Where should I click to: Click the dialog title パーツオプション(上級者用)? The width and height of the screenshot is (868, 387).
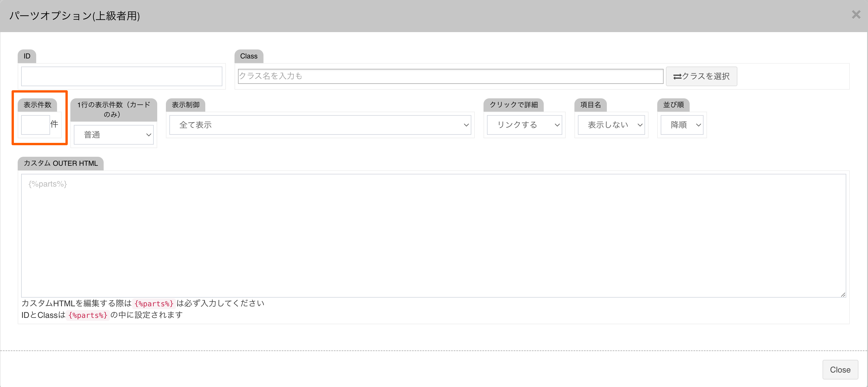74,16
